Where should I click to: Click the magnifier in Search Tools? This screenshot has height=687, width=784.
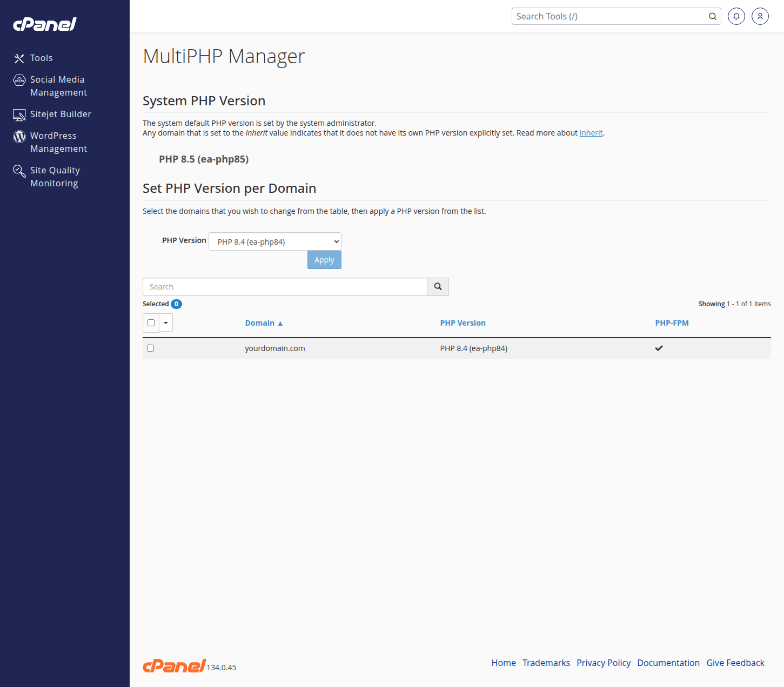point(713,16)
